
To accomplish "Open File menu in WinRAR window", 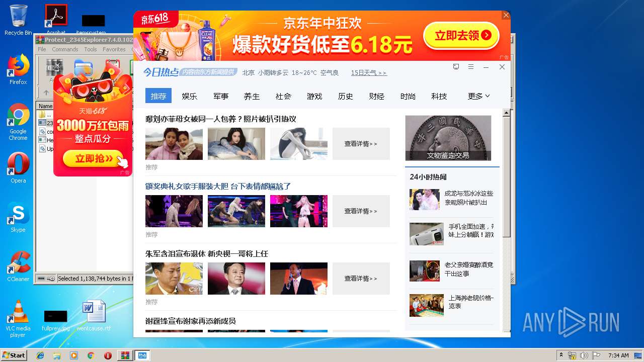I will (x=42, y=49).
